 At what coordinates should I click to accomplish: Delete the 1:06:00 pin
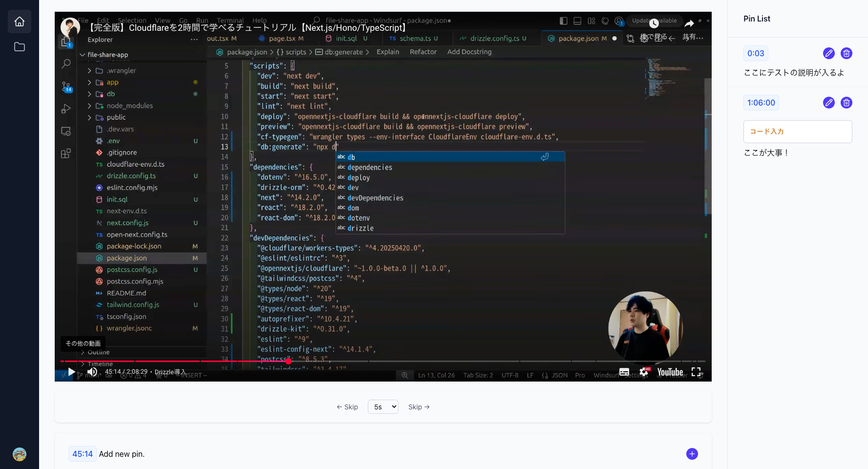[x=847, y=103]
